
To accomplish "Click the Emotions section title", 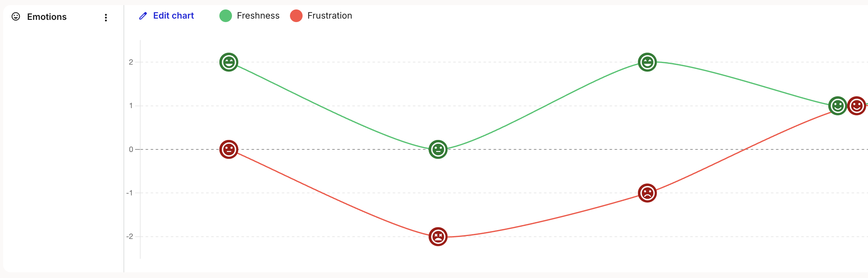I will (47, 17).
